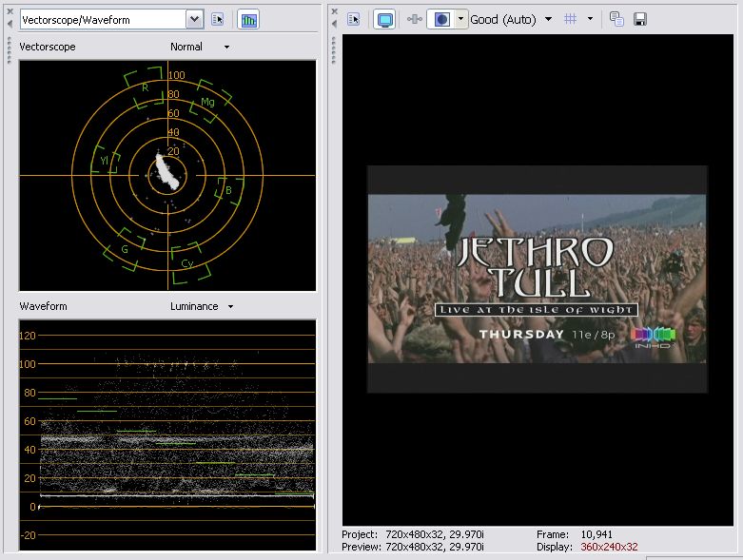
Task: Open Project Video Properties icon in preview
Action: [x=354, y=19]
